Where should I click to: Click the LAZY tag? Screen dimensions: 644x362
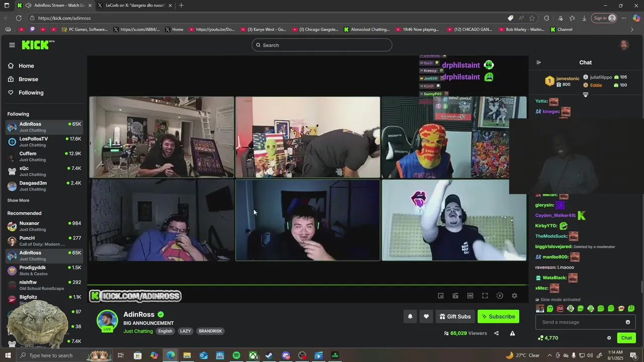click(x=185, y=331)
